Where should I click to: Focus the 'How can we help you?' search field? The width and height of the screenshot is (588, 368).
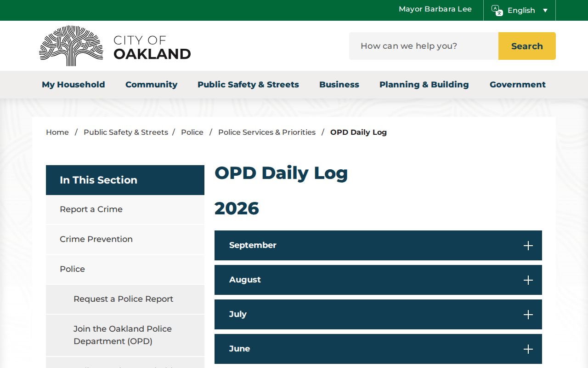coord(424,46)
